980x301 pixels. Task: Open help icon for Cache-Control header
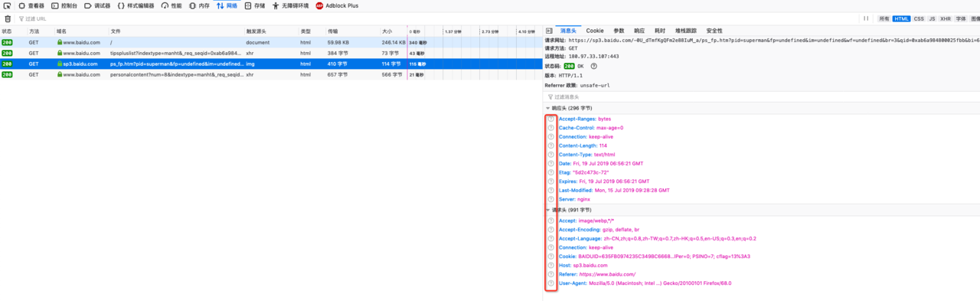[550, 128]
